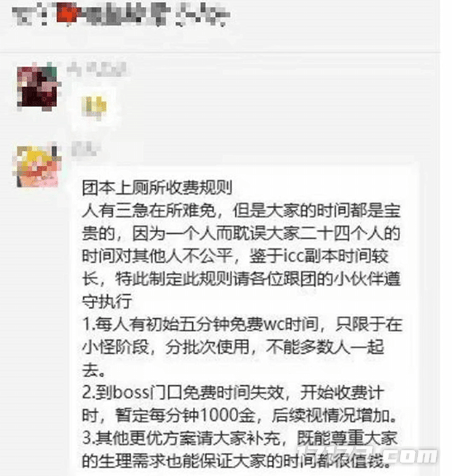
Task: Tap the yellow thumbs-up sticker message
Action: (94, 107)
